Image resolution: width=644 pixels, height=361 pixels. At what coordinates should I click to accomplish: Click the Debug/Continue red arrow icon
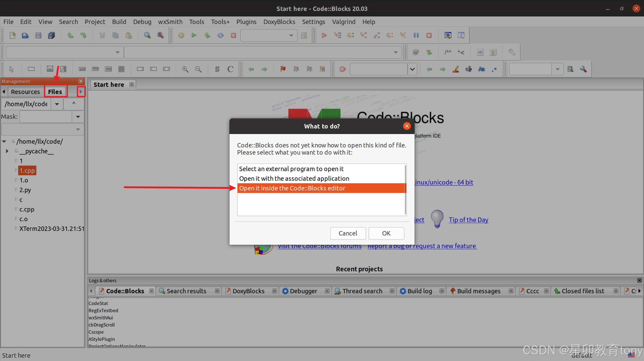[x=324, y=35]
